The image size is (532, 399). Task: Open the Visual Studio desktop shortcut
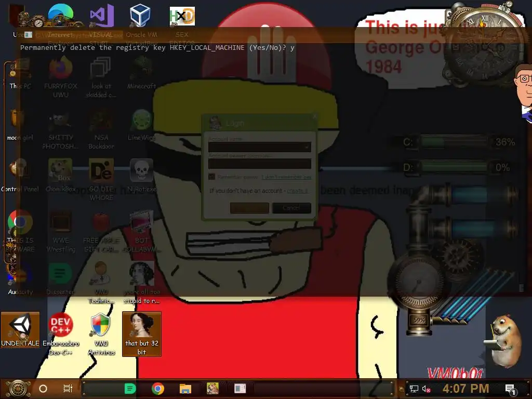[x=101, y=16]
